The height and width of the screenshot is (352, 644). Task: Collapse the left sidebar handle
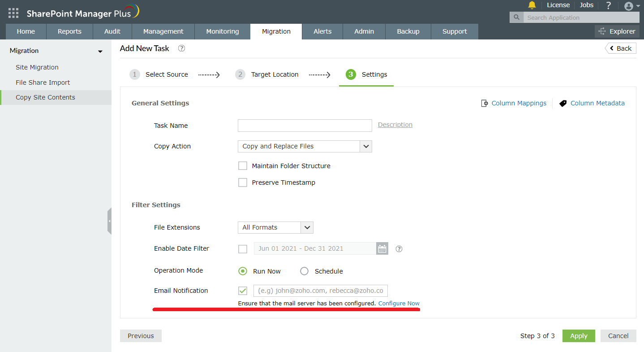(x=109, y=221)
